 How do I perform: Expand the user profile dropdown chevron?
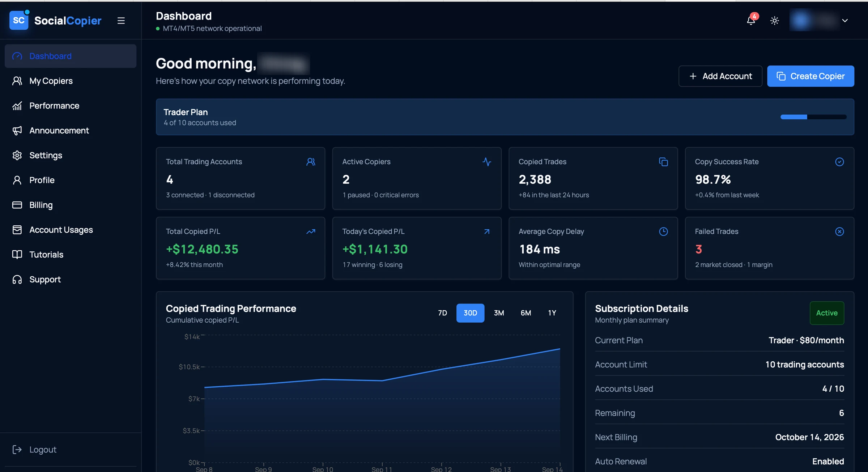click(845, 21)
